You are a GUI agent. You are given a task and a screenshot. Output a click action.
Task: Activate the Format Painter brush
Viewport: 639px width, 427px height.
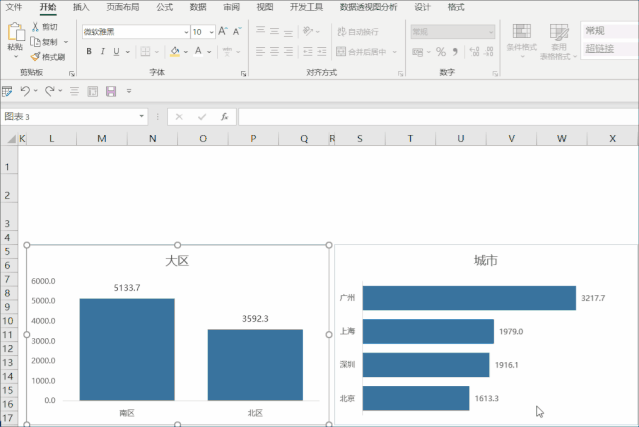[35, 57]
